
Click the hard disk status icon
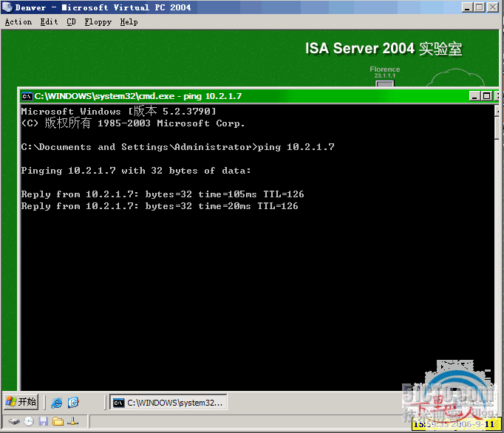tap(14, 421)
